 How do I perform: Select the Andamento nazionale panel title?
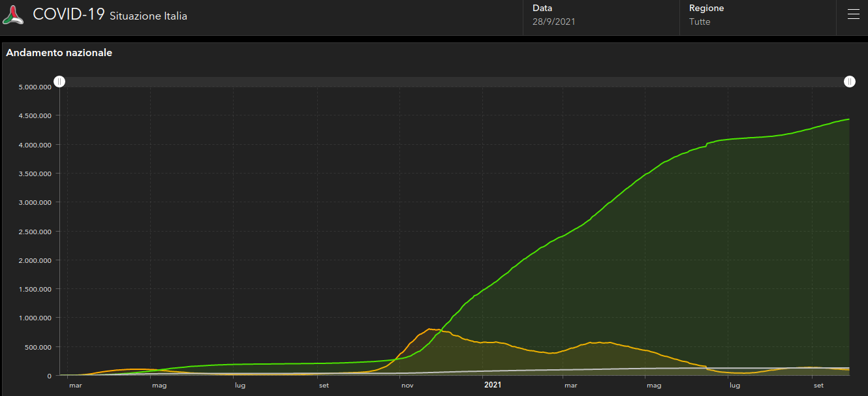[59, 53]
